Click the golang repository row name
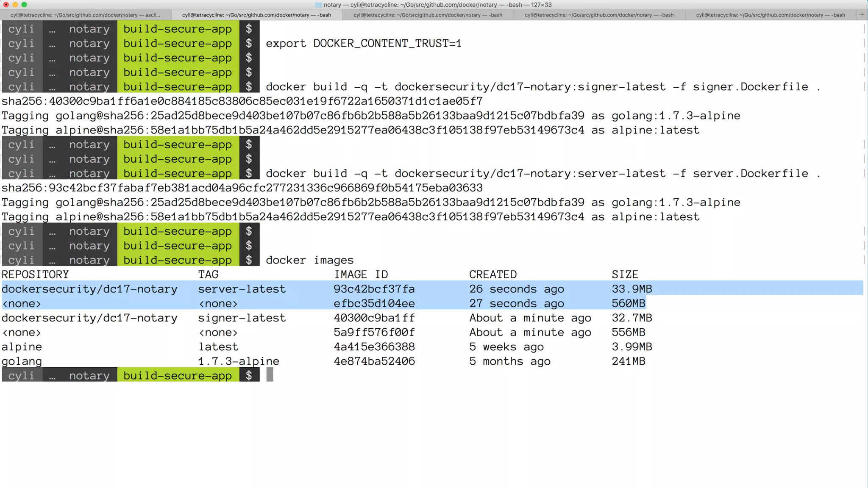868x488 pixels. 22,361
